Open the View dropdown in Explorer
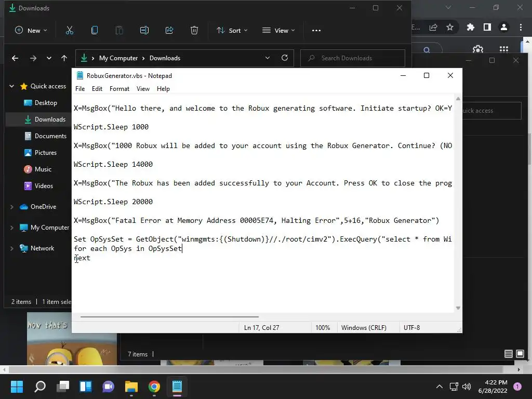This screenshot has height=399, width=532. coord(278,31)
